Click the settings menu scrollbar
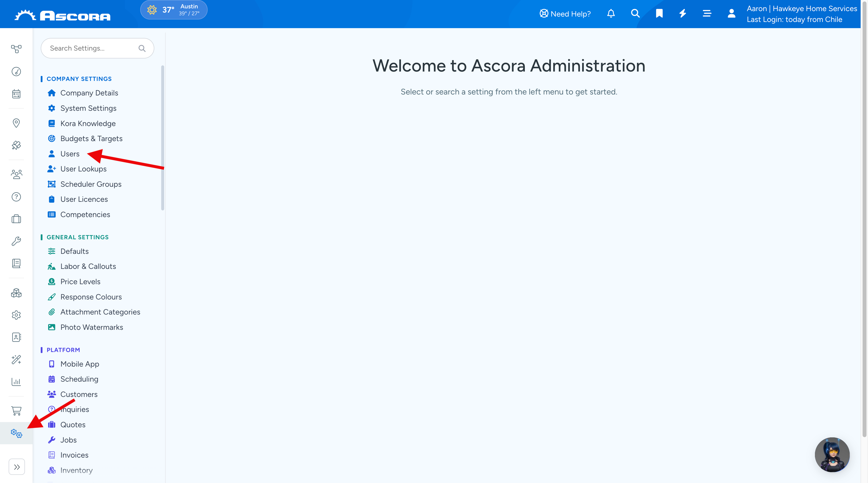This screenshot has height=483, width=868. pyautogui.click(x=163, y=138)
